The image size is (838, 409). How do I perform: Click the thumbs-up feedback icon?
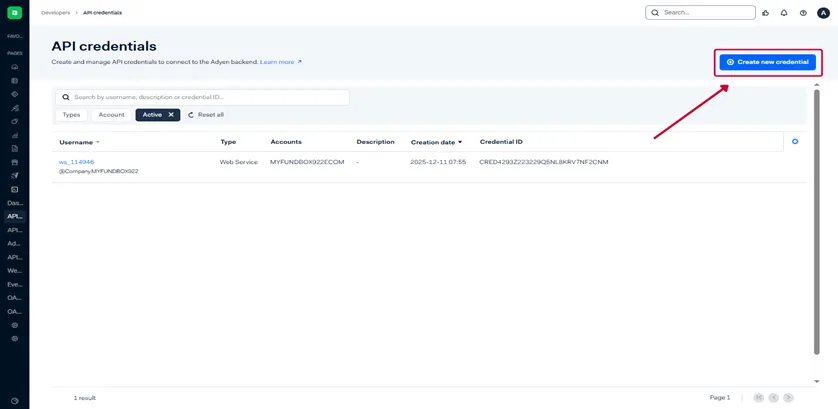[765, 13]
